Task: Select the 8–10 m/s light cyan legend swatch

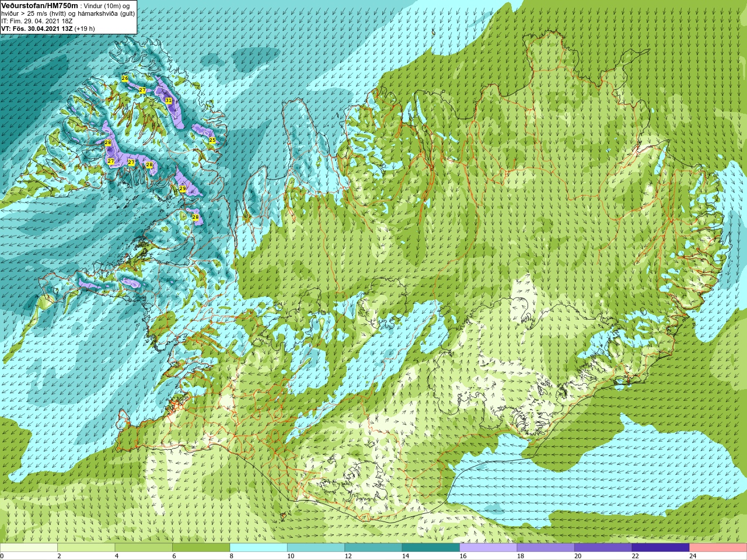Action: tap(259, 548)
